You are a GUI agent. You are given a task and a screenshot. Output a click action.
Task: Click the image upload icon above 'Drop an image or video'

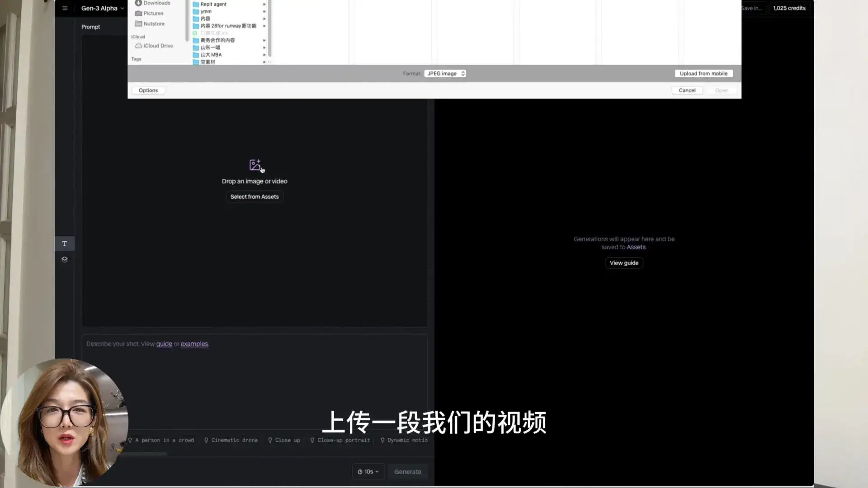point(256,165)
